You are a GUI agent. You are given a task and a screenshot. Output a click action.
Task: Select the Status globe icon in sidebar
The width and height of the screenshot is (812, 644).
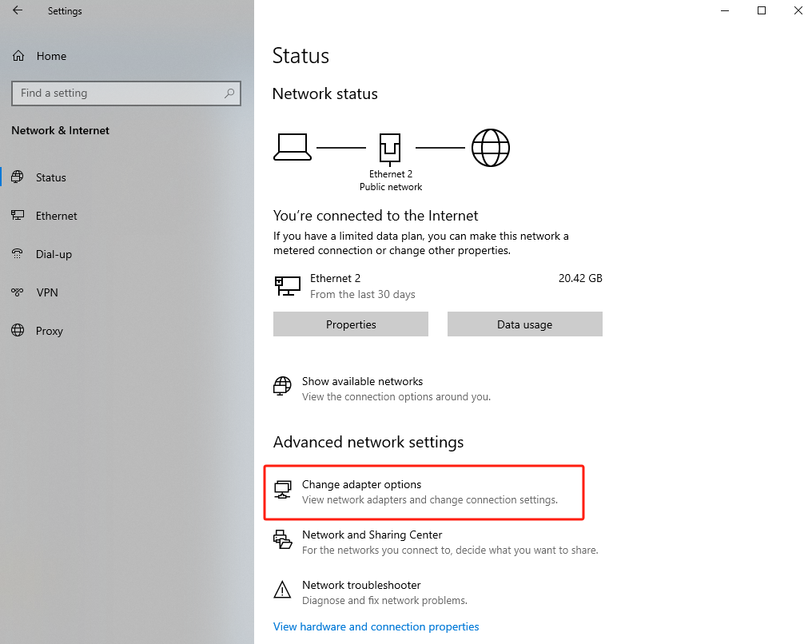pos(18,177)
